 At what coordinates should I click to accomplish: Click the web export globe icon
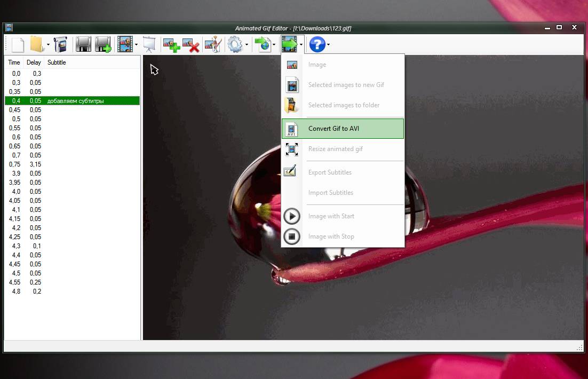pyautogui.click(x=263, y=45)
